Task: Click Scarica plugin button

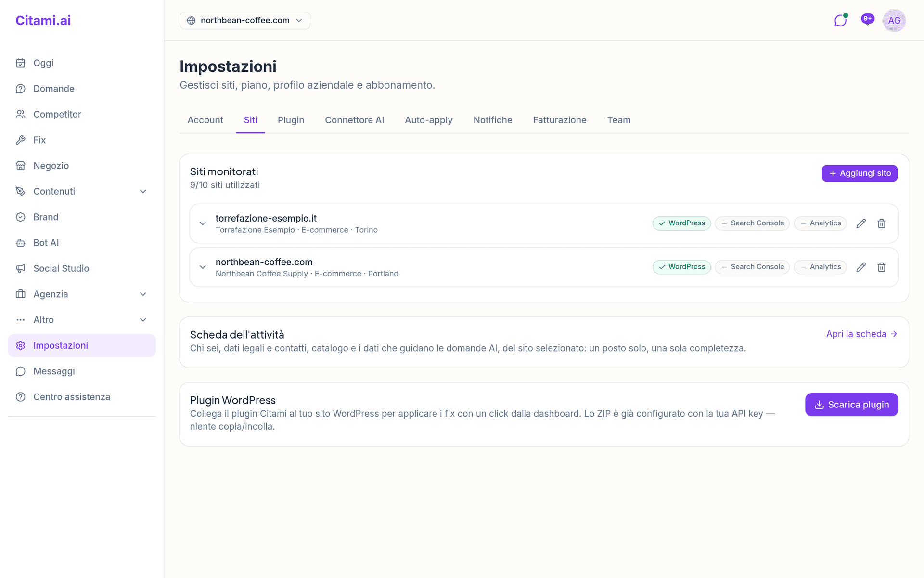Action: coord(851,405)
